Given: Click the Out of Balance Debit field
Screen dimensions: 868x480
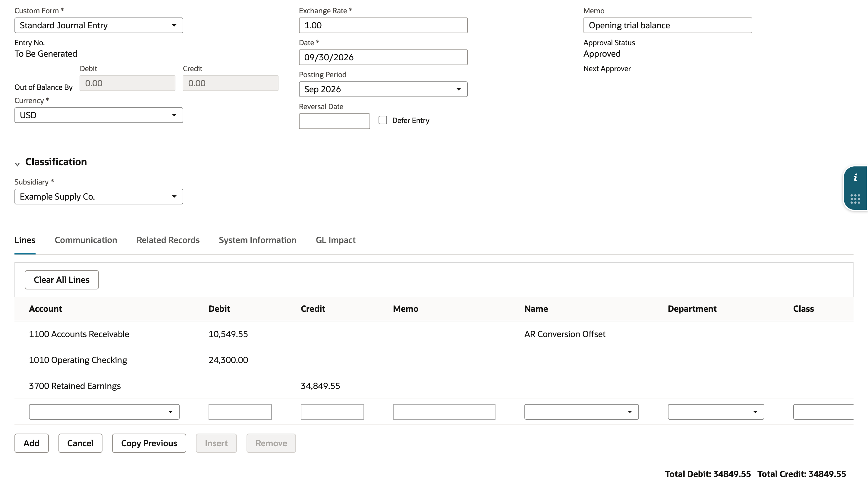Looking at the screenshot, I should pyautogui.click(x=127, y=83).
